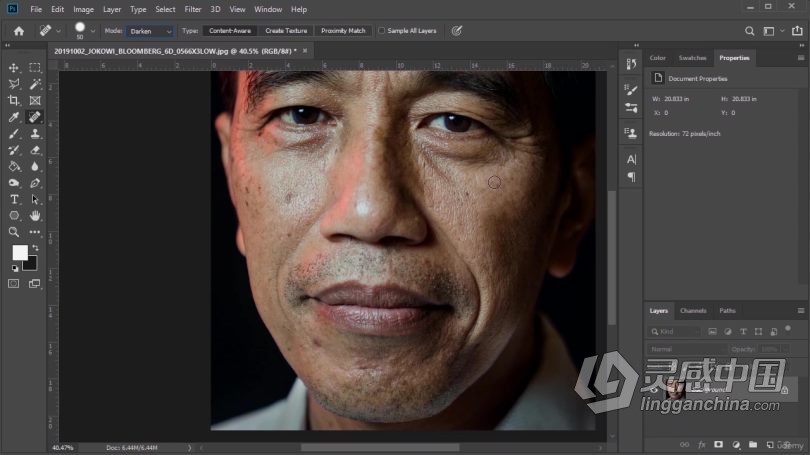
Task: Select the Clone Stamp tool
Action: pyautogui.click(x=35, y=134)
